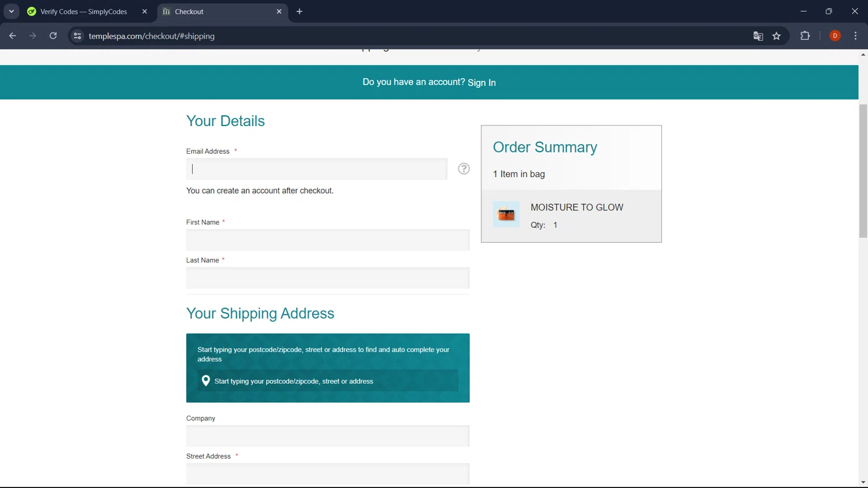Click the 1 Item in bag text
The height and width of the screenshot is (488, 868).
click(x=519, y=174)
